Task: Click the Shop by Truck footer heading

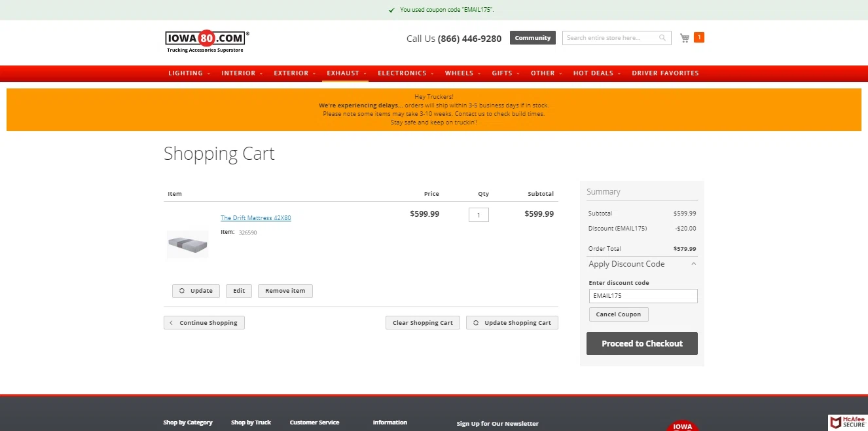Action: (x=251, y=422)
